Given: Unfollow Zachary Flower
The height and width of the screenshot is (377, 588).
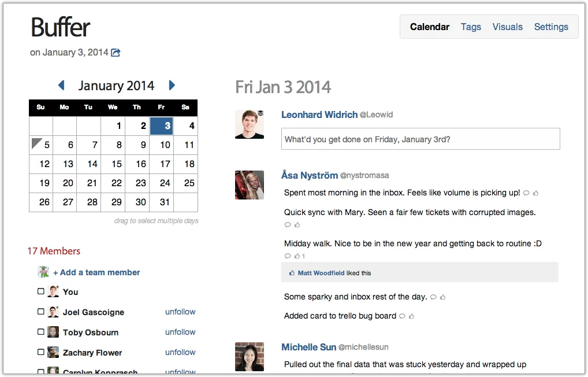Looking at the screenshot, I should [180, 352].
